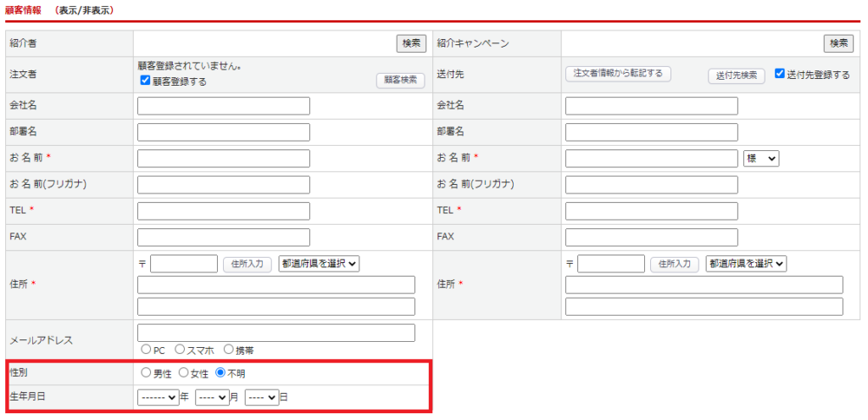
Task: Click the shipping destination TEL field
Action: 651,211
